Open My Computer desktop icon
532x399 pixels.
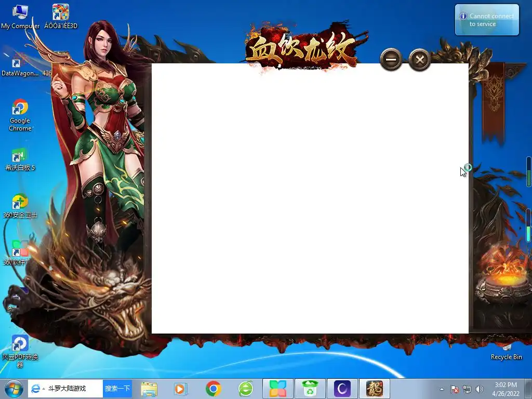[x=20, y=17]
